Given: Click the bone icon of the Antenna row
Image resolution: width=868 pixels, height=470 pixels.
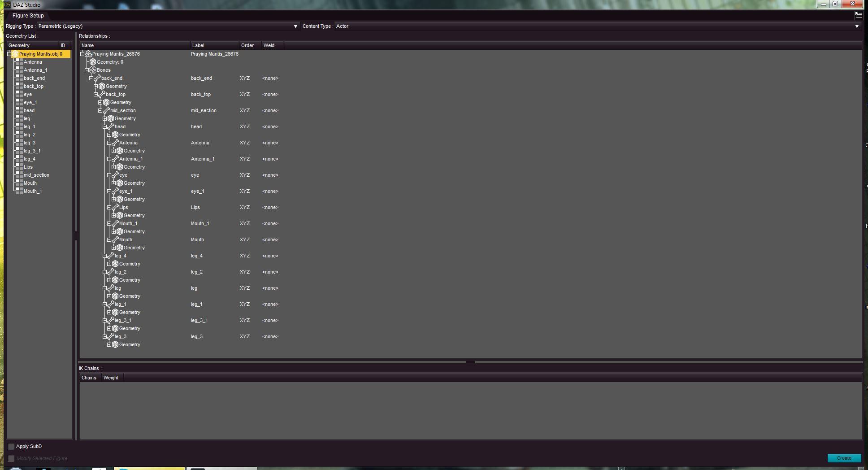Looking at the screenshot, I should [115, 143].
